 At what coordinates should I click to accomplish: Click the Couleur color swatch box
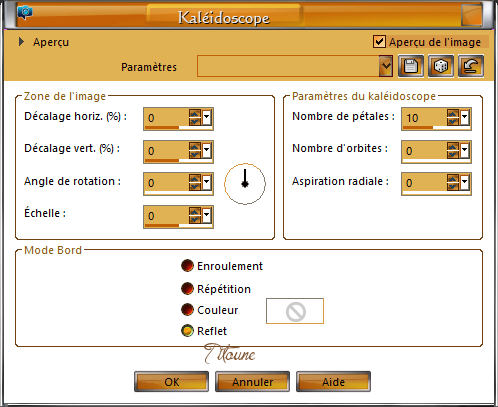pyautogui.click(x=295, y=311)
